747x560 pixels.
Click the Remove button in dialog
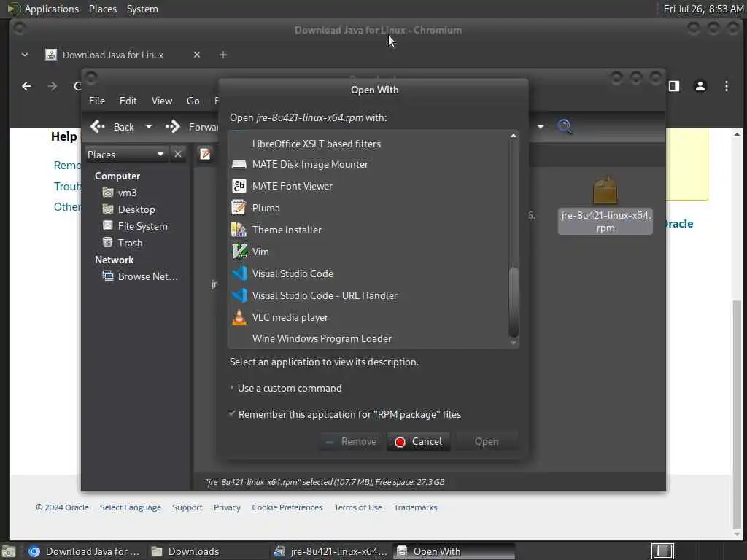pyautogui.click(x=351, y=441)
